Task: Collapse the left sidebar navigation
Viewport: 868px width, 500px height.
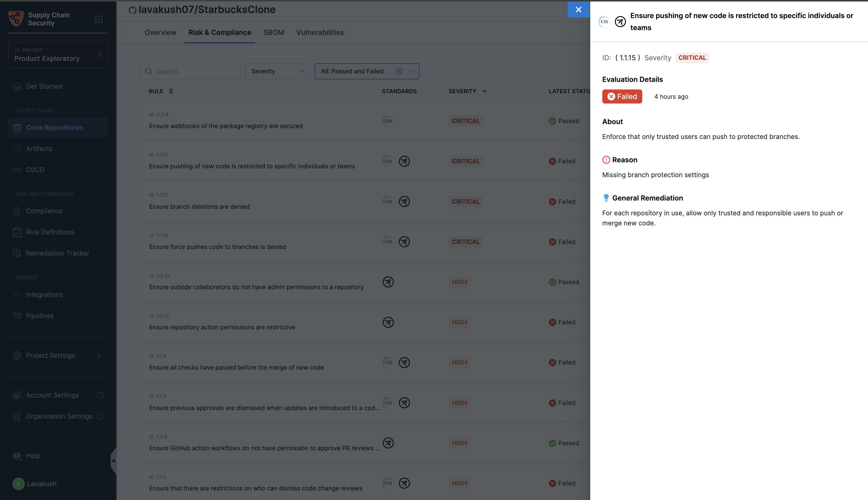Action: pyautogui.click(x=113, y=461)
